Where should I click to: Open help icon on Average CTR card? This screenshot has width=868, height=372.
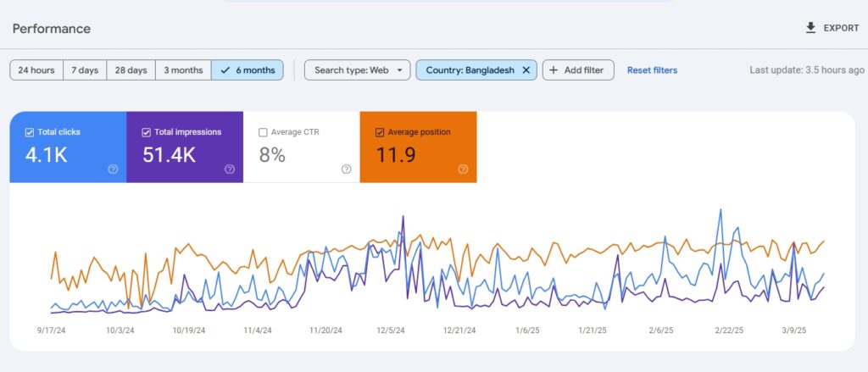[x=347, y=169]
